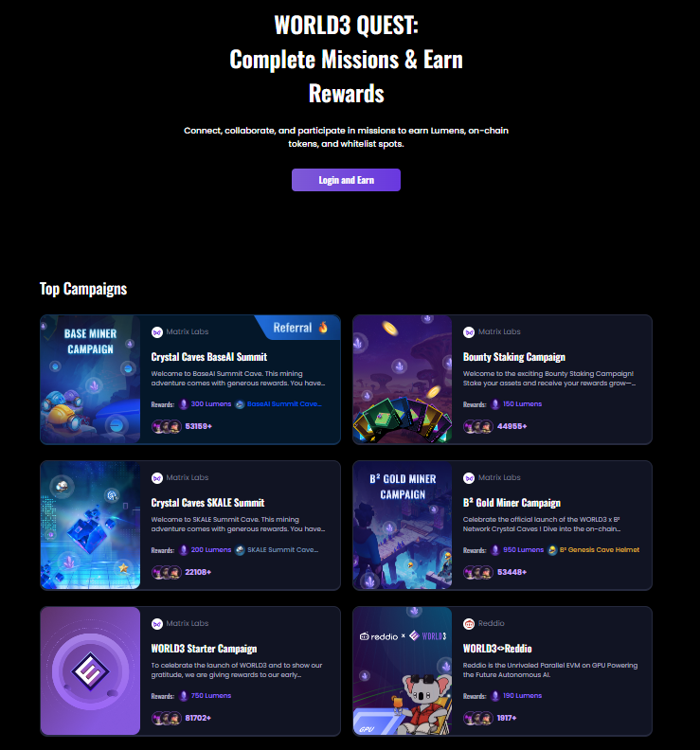The height and width of the screenshot is (750, 700).
Task: Click the Login and Earn button
Action: [346, 180]
